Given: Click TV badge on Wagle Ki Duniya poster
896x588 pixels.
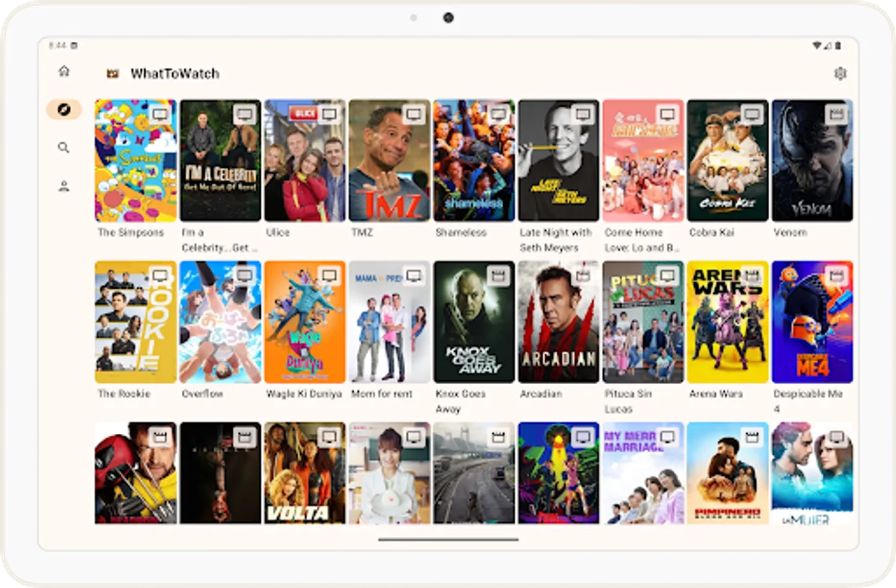Looking at the screenshot, I should [x=329, y=276].
